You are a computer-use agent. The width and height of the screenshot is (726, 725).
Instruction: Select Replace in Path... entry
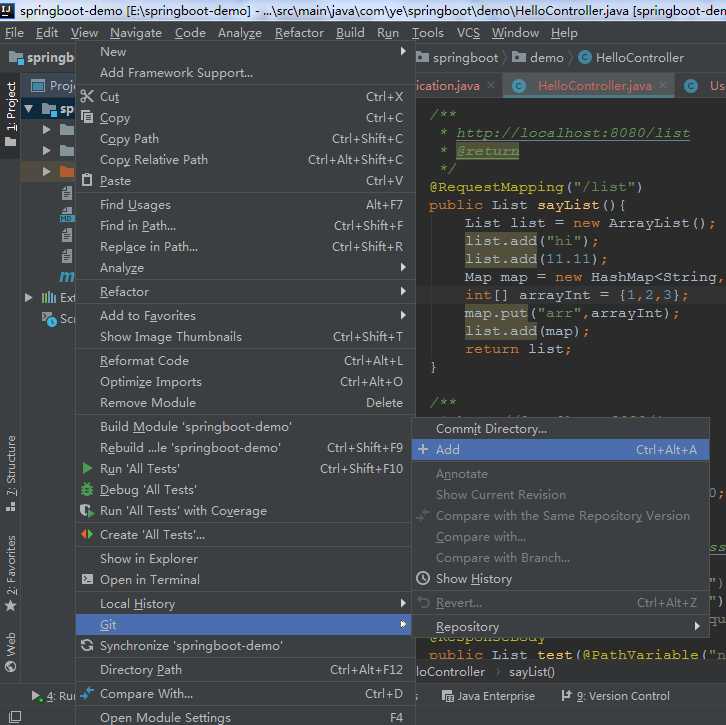tap(243, 246)
